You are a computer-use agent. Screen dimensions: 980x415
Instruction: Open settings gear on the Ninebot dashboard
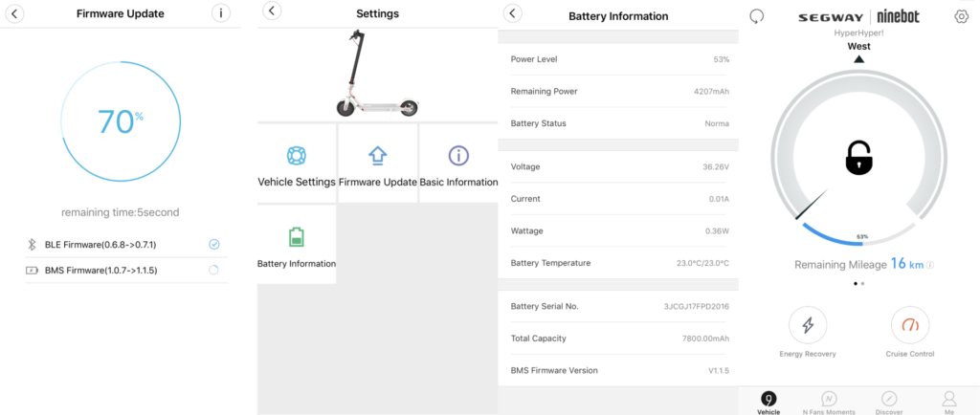click(x=961, y=16)
